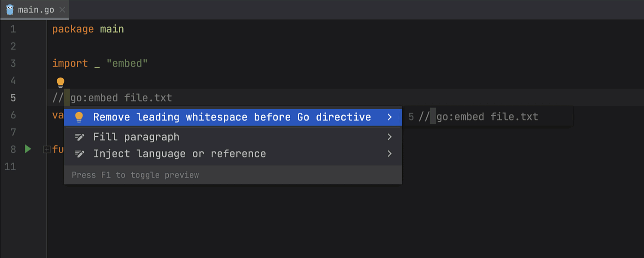Image resolution: width=644 pixels, height=258 pixels.
Task: Click line number 5 in the gutter
Action: point(13,98)
